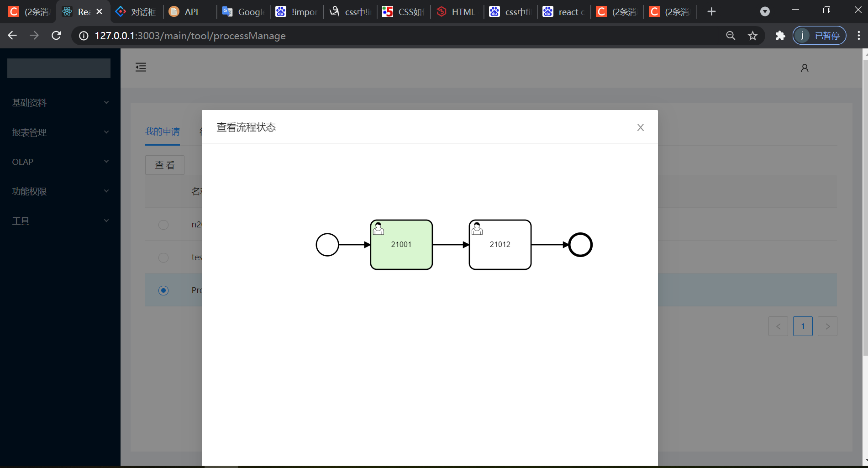Reload the current page
868x468 pixels.
pyautogui.click(x=56, y=35)
